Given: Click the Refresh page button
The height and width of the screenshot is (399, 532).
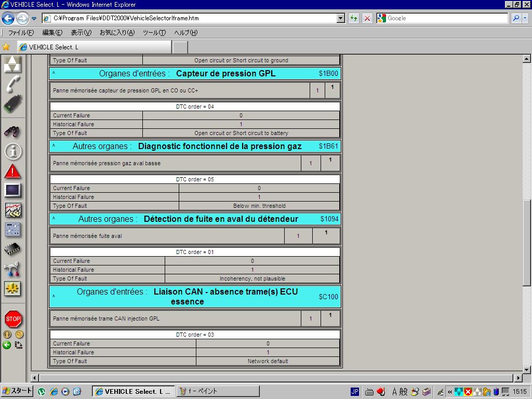Looking at the screenshot, I should (353, 18).
